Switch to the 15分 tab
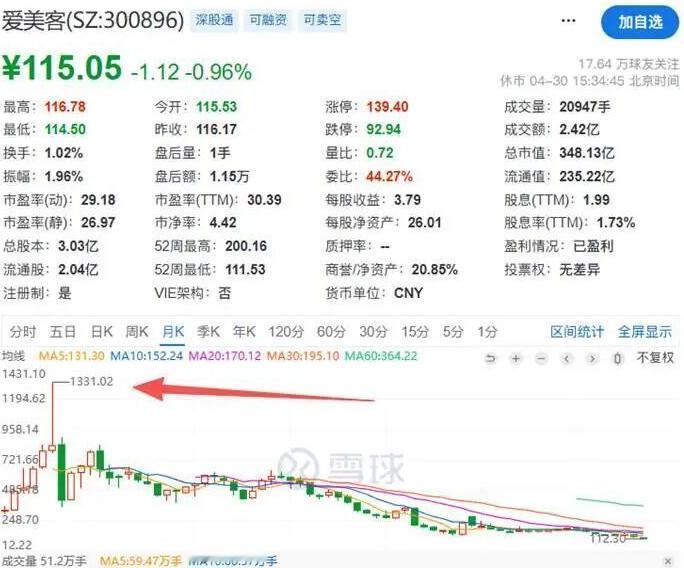Screen dimensions: 684x568 (415, 332)
